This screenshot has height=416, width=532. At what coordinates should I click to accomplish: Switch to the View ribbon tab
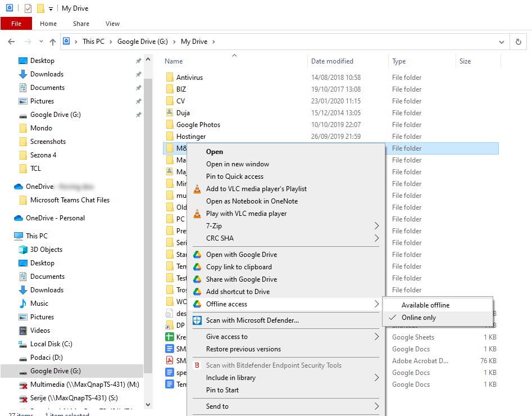pos(112,24)
